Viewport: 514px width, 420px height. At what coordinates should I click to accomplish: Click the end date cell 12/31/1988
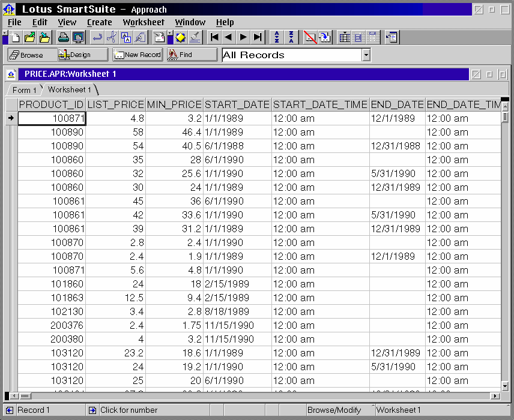(398, 146)
